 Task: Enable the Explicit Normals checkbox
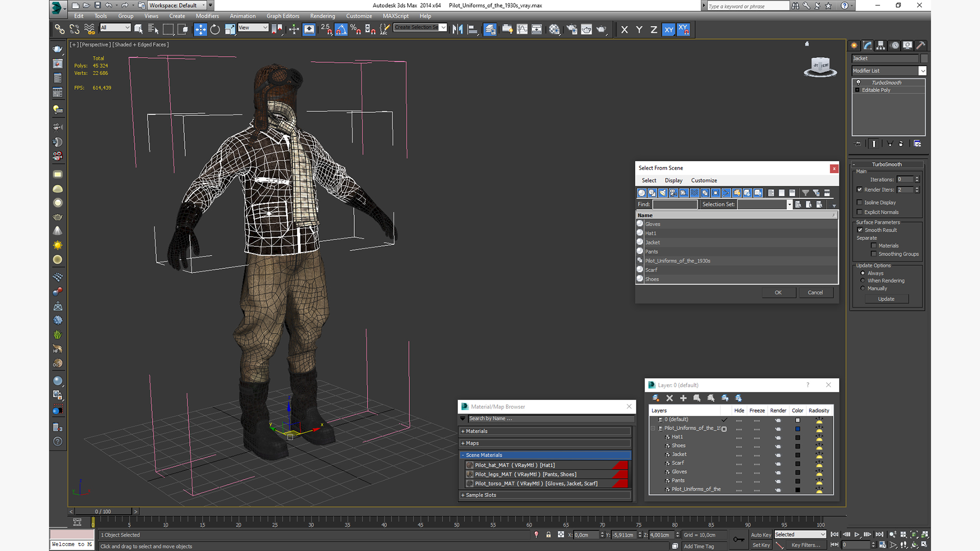tap(860, 212)
